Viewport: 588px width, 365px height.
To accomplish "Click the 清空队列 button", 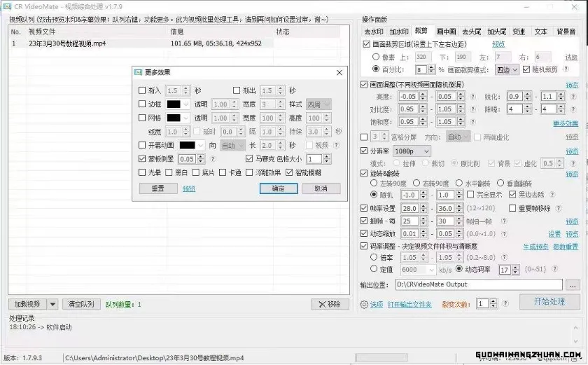I will (81, 304).
